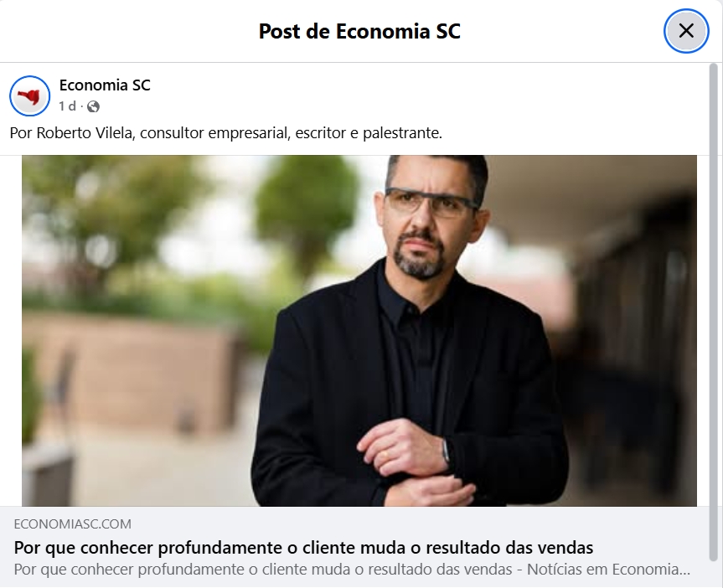Click the gray article description snippet
Screen dimensions: 723x588
coord(352,569)
